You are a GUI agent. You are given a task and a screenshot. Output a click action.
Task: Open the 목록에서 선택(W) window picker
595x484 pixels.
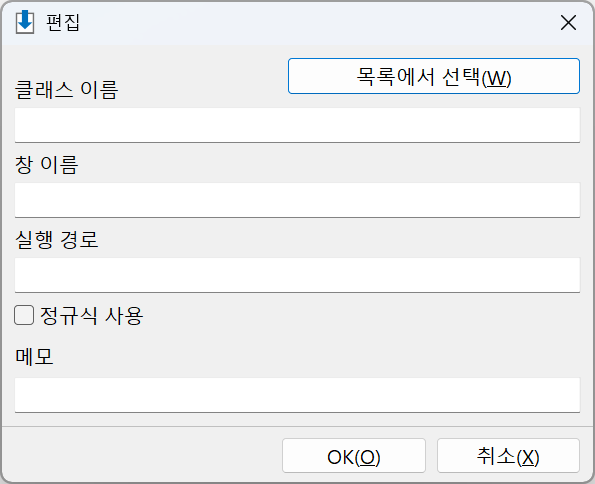(x=434, y=76)
